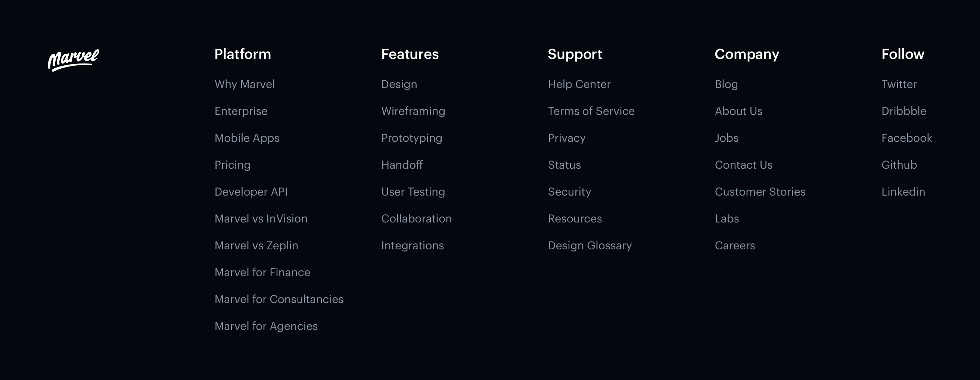Compare Marvel vs InVision
Image resolution: width=980 pixels, height=380 pixels.
(261, 218)
